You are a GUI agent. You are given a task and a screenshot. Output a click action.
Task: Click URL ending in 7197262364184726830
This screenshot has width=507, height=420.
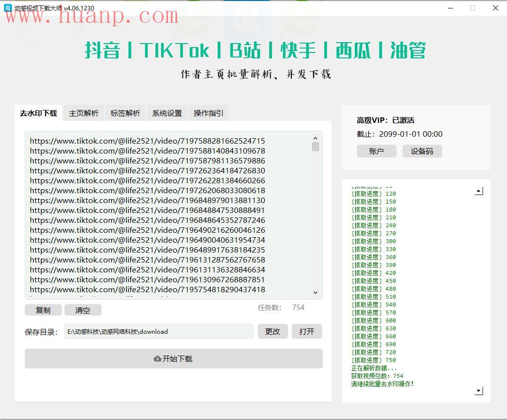pyautogui.click(x=148, y=170)
